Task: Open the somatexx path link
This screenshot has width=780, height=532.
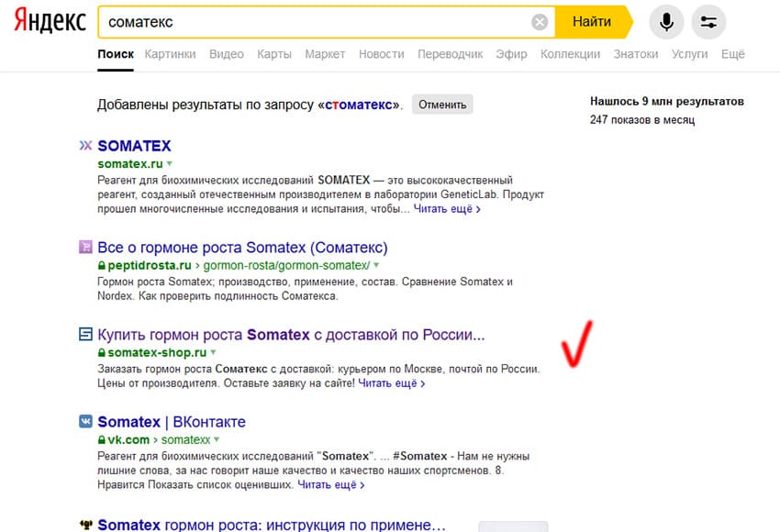Action: pyautogui.click(x=185, y=440)
